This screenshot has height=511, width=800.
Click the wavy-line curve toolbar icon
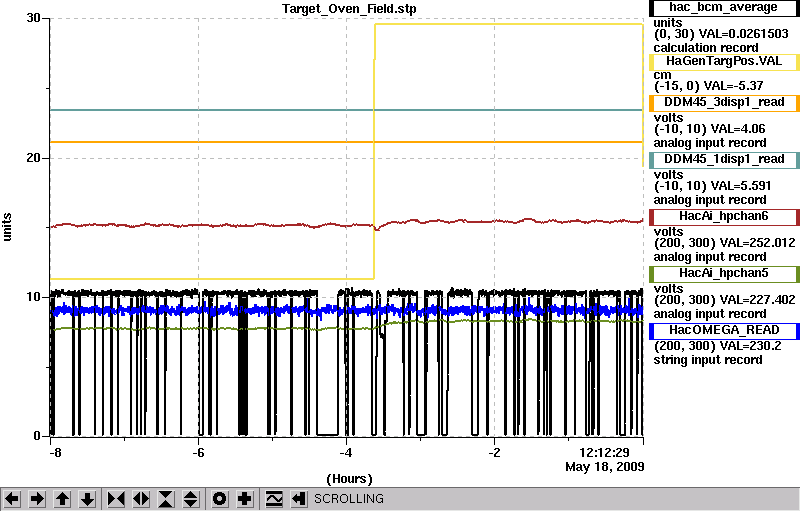coord(274,499)
